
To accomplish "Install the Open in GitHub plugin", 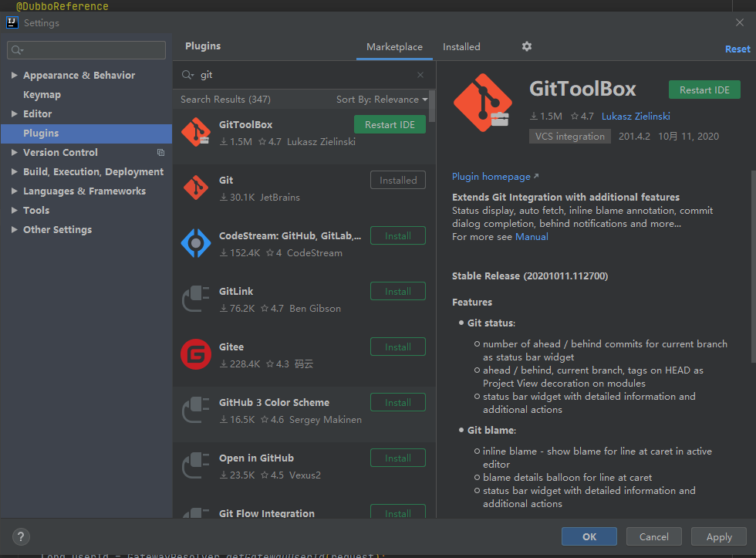I will pyautogui.click(x=398, y=457).
